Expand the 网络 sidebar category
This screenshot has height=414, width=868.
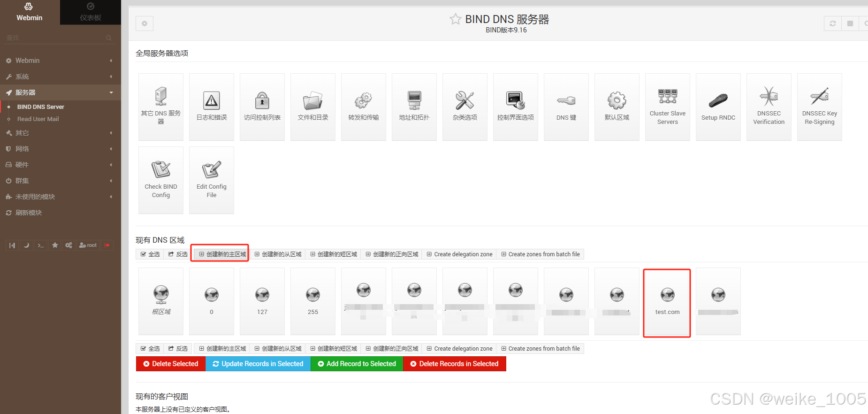pos(61,149)
